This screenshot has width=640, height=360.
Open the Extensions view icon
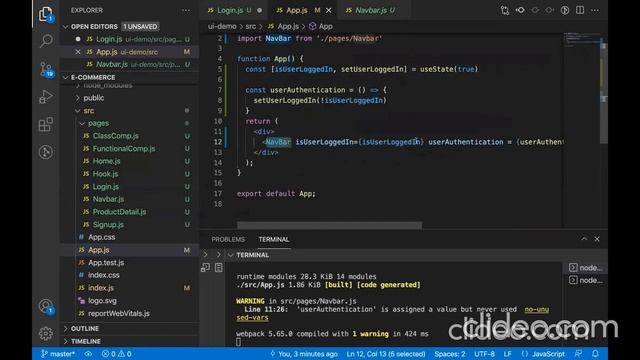point(46,124)
